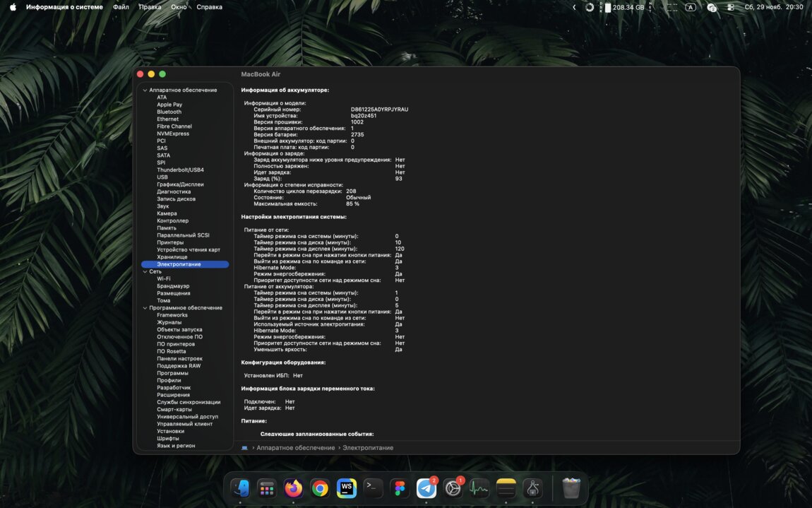This screenshot has height=508, width=812.
Task: Select Хранилище in the sidebar
Action: click(x=172, y=257)
